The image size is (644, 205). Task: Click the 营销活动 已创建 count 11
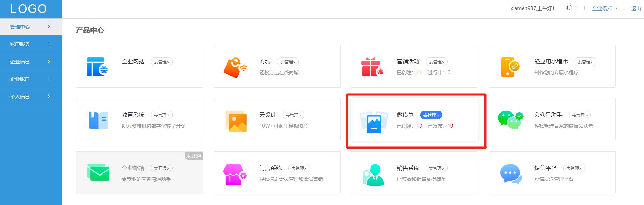(419, 73)
